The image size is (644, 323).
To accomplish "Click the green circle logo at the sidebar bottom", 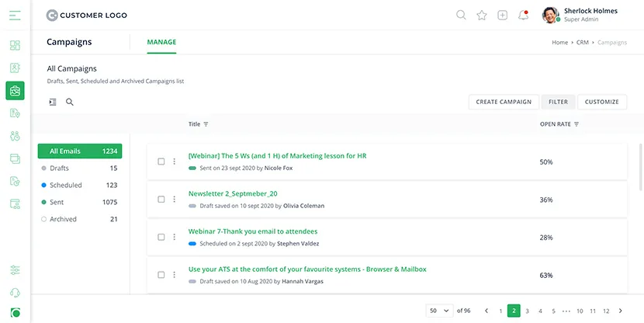I will point(16,313).
